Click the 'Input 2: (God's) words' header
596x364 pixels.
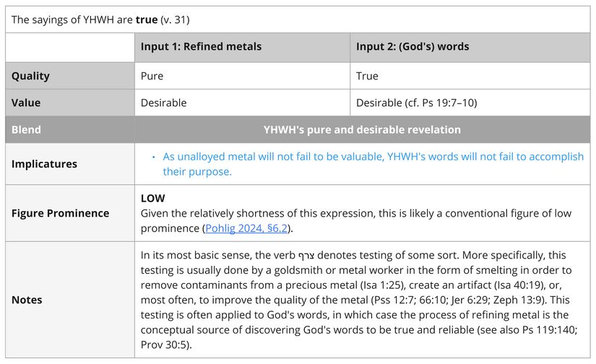(413, 47)
